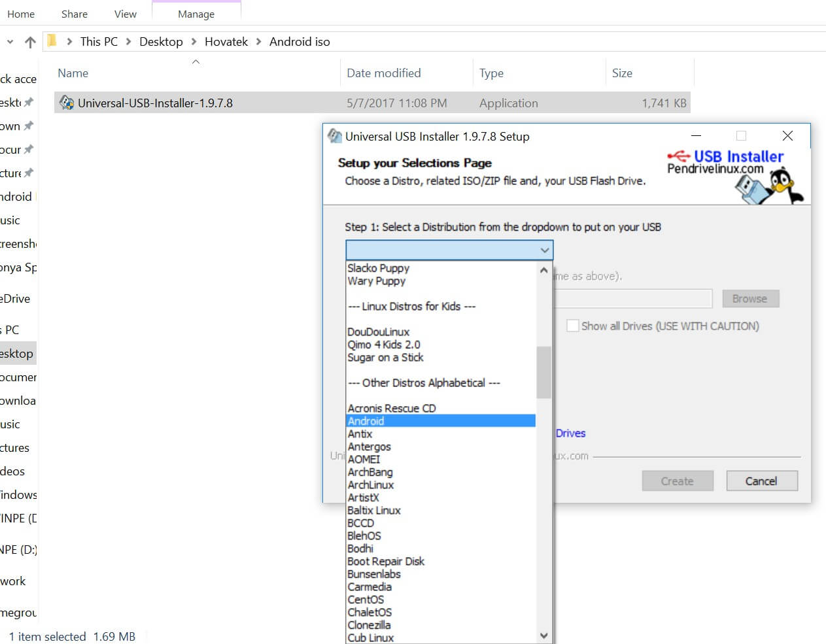Switch to the View tab
Image resolution: width=826 pixels, height=644 pixels.
[x=125, y=13]
